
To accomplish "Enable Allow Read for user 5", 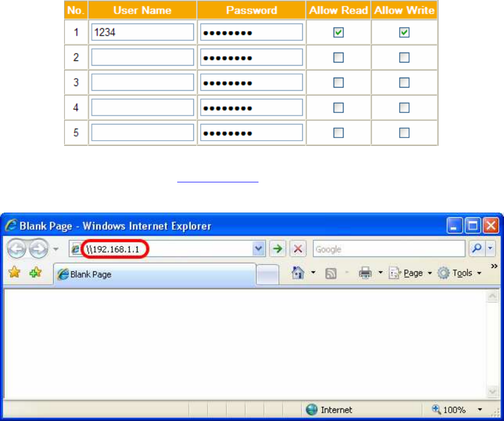I will [338, 133].
